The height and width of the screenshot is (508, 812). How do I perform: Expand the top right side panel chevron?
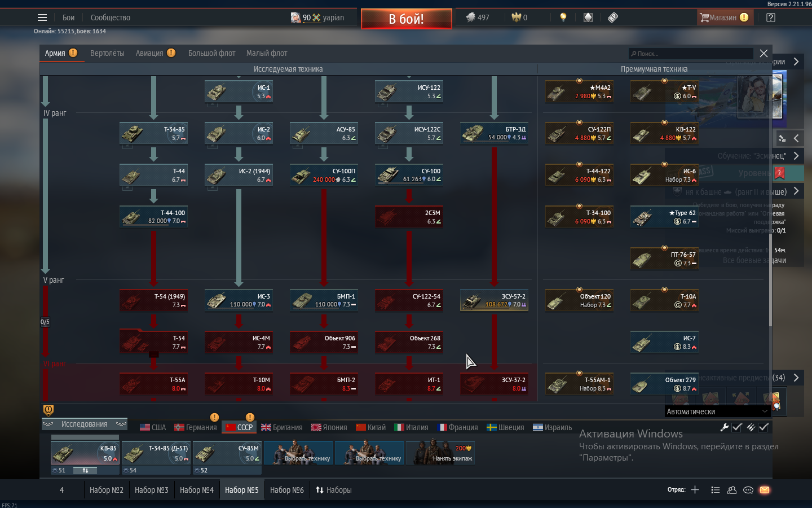[x=796, y=62]
